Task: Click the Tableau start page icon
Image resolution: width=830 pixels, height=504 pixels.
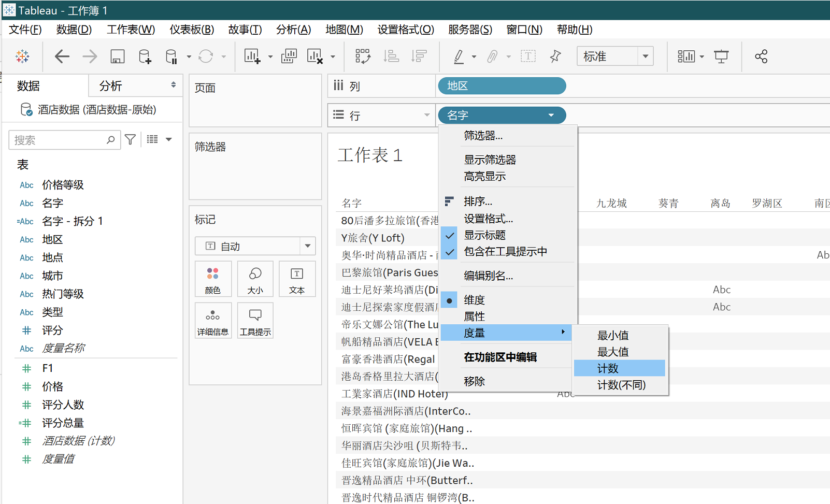Action: click(22, 56)
